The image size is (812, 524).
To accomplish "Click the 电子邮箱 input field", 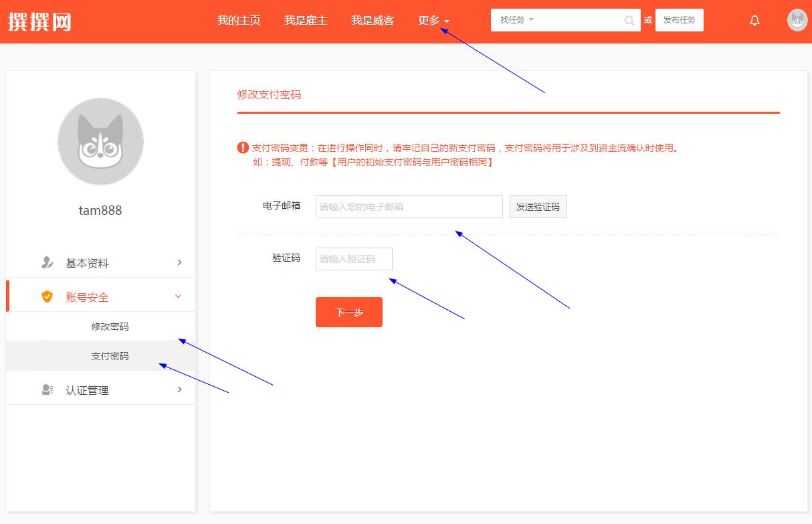I will pos(409,207).
